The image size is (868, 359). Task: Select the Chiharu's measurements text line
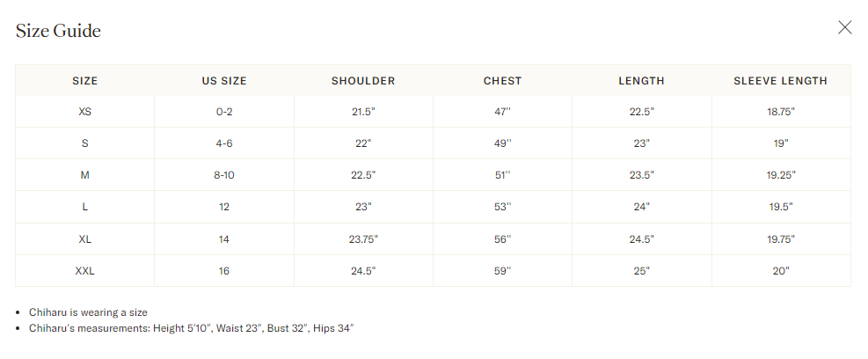191,328
